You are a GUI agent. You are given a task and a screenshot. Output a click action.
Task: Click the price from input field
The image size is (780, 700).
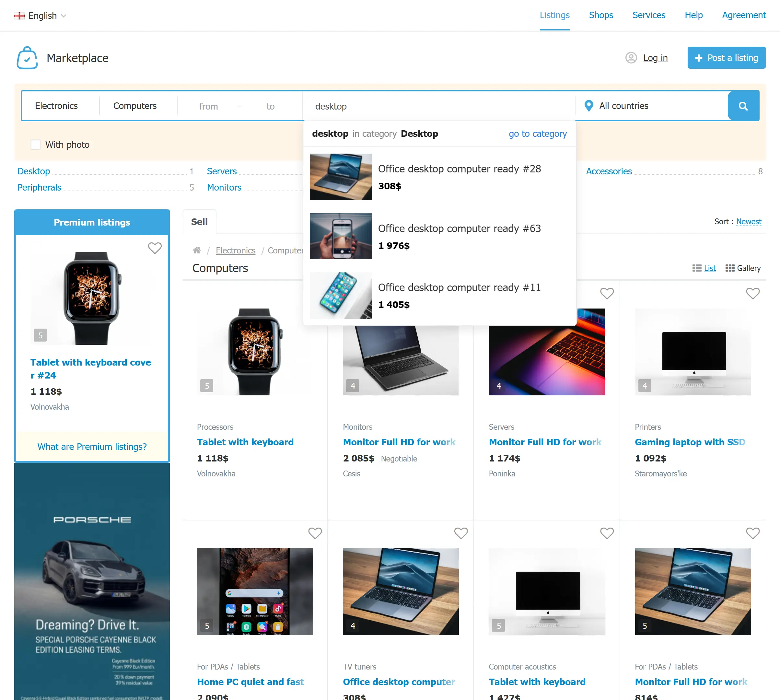coord(208,106)
